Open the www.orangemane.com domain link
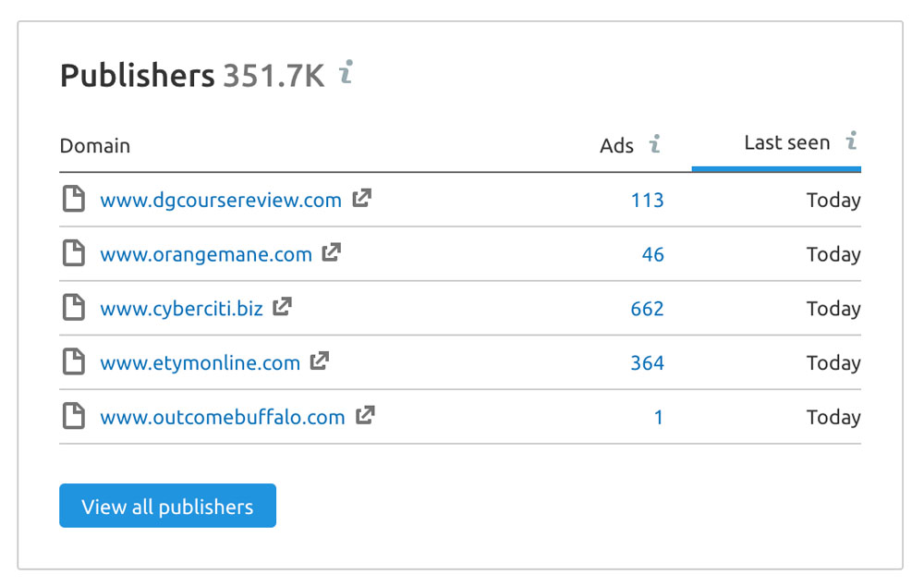924x587 pixels. tap(206, 254)
